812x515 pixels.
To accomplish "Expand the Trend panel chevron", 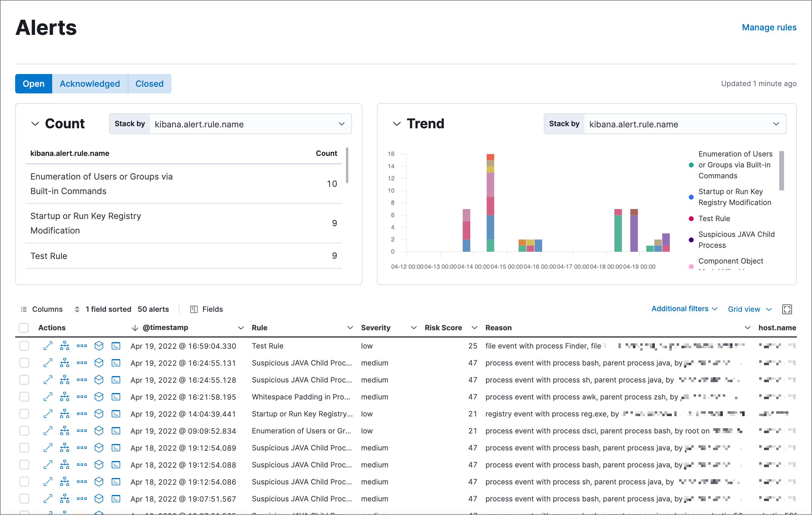I will tap(394, 123).
